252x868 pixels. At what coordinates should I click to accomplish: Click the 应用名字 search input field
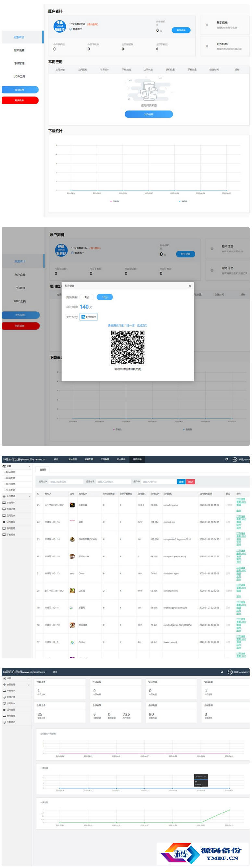point(66,482)
